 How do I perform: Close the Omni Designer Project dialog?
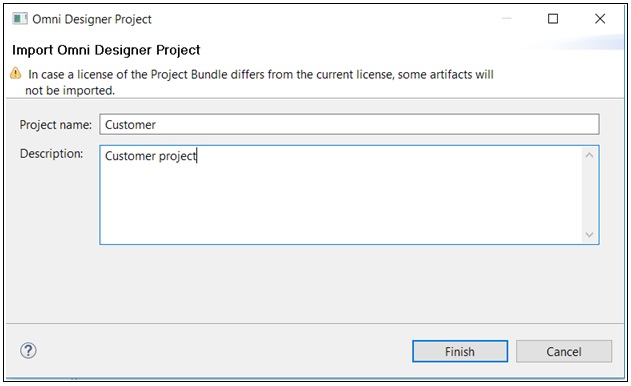point(600,19)
